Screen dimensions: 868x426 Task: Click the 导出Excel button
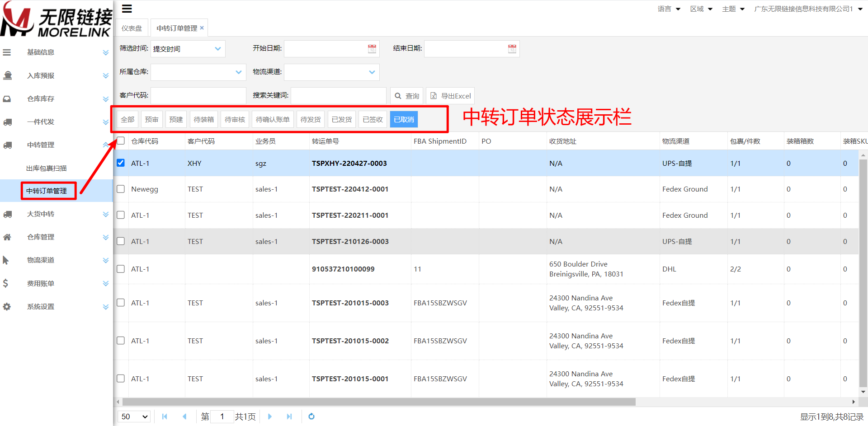450,96
